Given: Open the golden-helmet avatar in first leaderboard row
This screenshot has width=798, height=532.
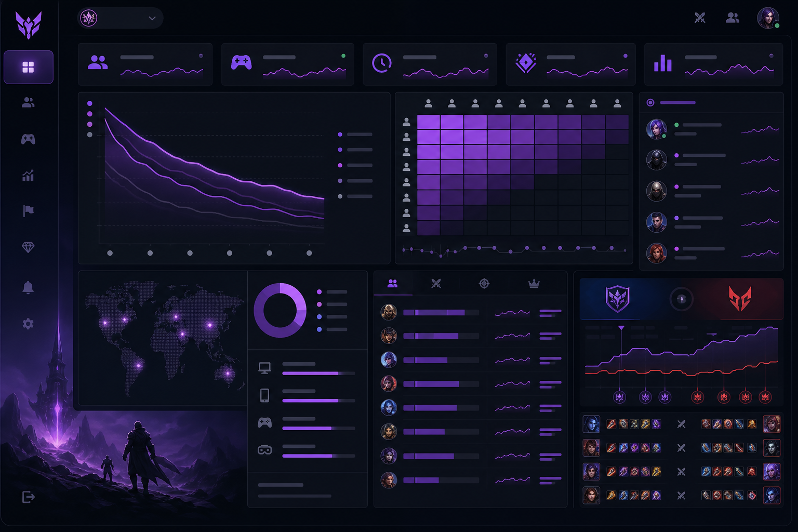Looking at the screenshot, I should pos(389,312).
